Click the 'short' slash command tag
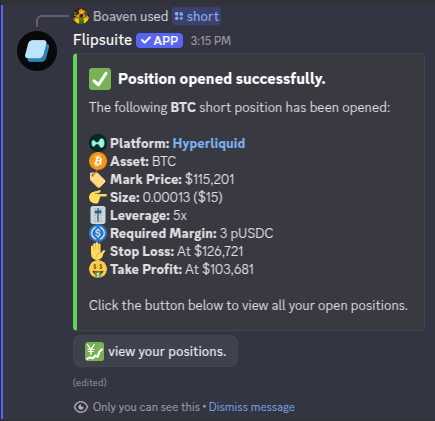Screen dimensions: 435x421 pyautogui.click(x=196, y=16)
